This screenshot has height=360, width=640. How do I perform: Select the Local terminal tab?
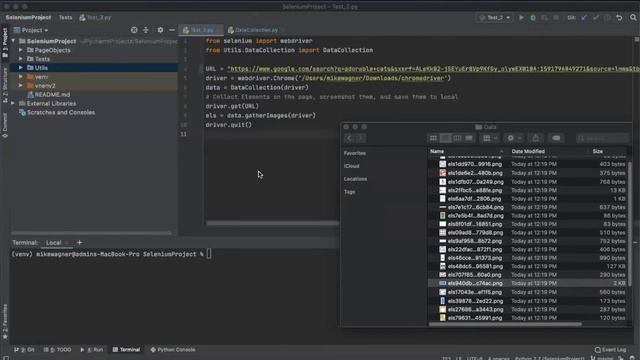pyautogui.click(x=53, y=242)
